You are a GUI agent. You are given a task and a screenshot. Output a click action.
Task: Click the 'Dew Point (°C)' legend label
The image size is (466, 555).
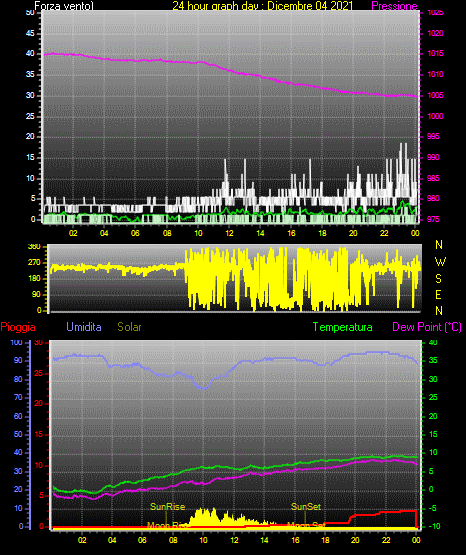(427, 327)
